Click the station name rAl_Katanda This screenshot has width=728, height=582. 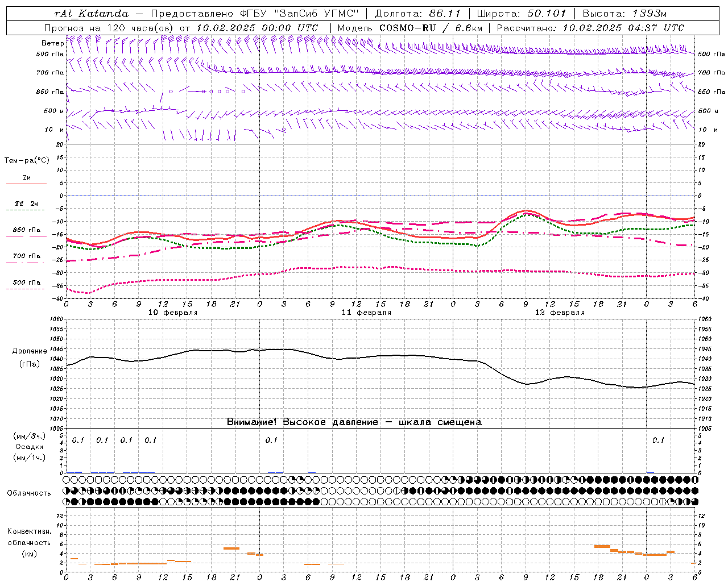click(x=92, y=14)
